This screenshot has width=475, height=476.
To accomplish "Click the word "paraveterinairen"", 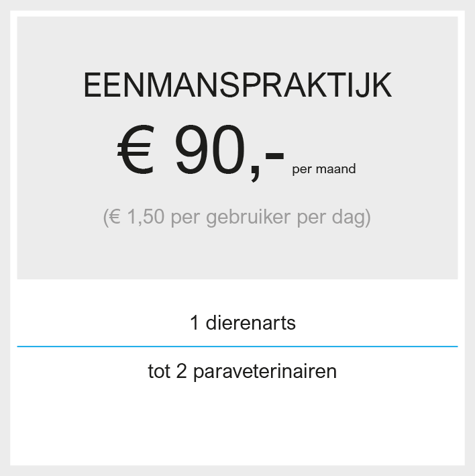I will click(x=265, y=372).
